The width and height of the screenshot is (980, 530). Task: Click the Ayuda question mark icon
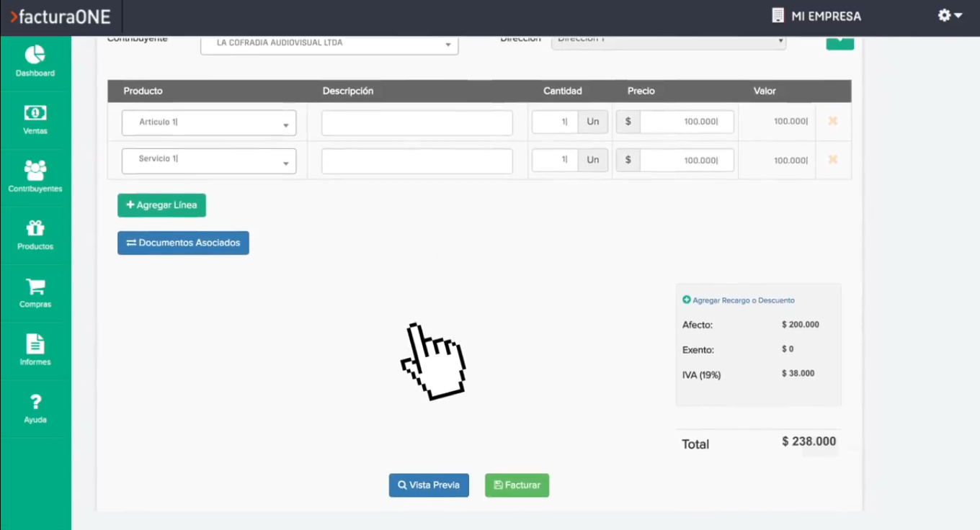(35, 403)
